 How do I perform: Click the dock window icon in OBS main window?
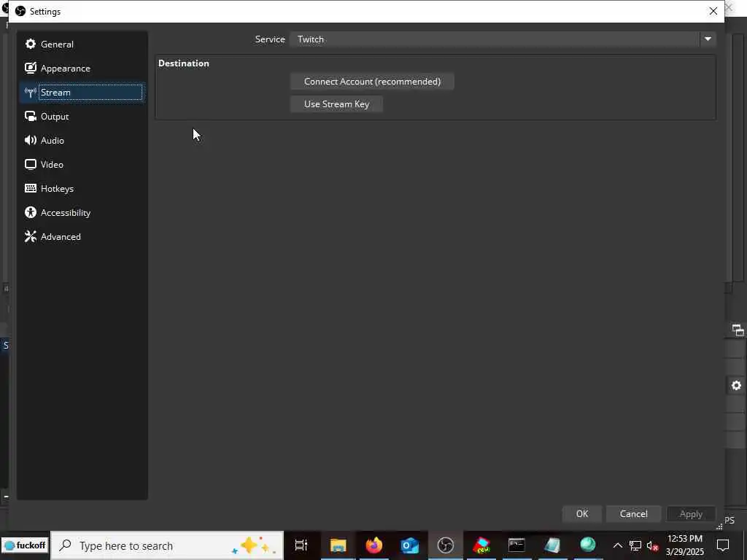pos(738,330)
